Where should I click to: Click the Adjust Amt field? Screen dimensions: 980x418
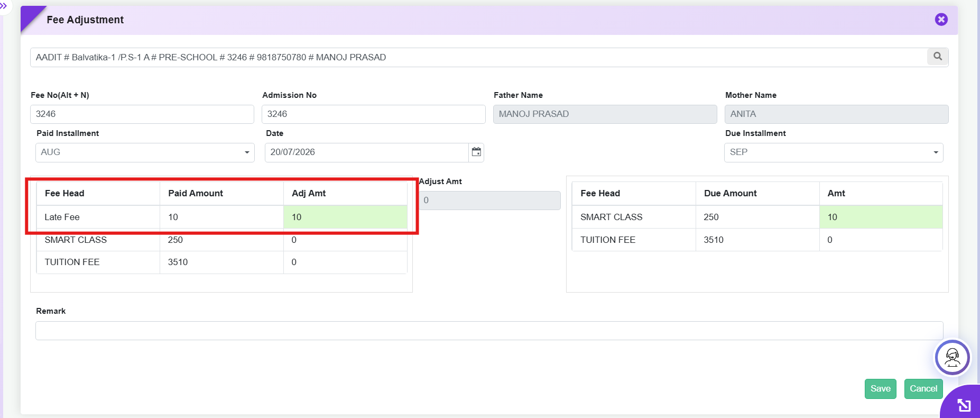(489, 201)
